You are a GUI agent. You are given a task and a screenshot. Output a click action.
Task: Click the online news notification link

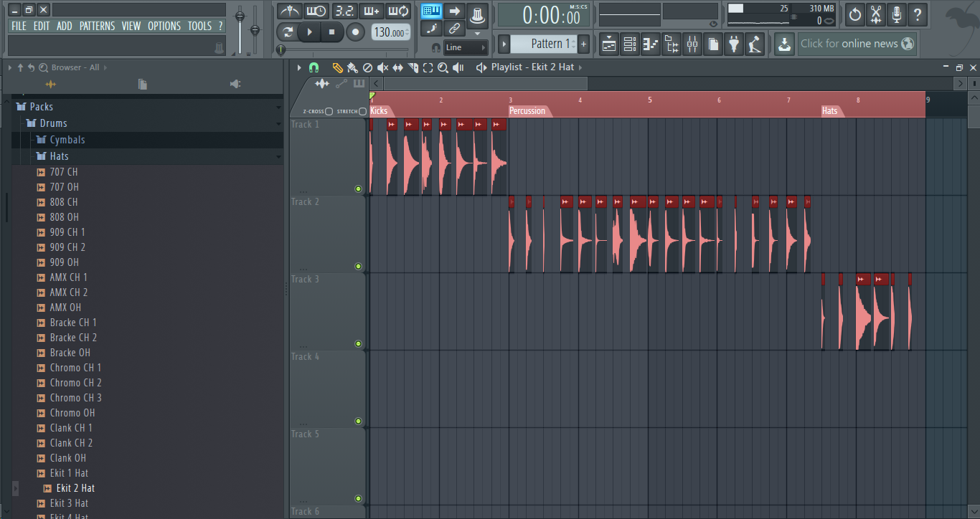click(x=857, y=43)
